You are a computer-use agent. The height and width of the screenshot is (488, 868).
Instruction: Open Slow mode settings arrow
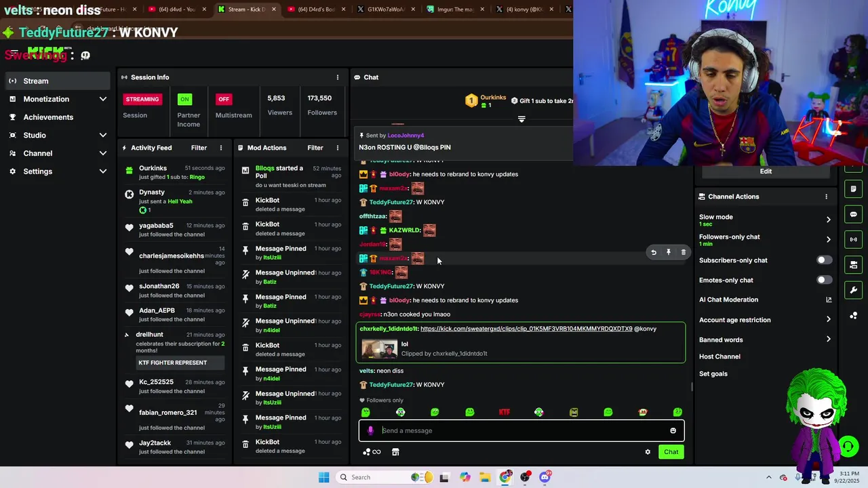click(x=829, y=220)
